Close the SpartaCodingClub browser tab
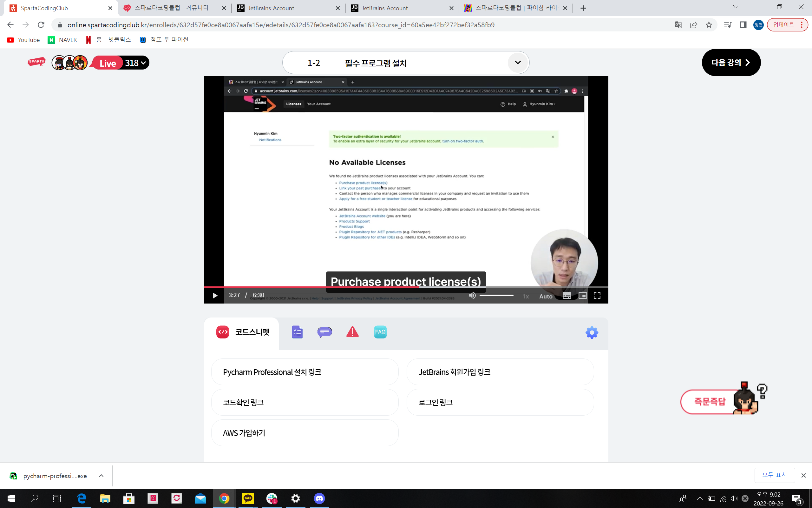Screen dimensions: 812x508 coord(110,8)
